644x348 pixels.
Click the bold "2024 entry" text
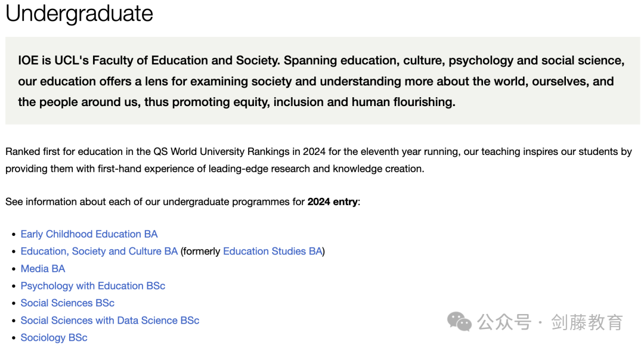pyautogui.click(x=333, y=201)
